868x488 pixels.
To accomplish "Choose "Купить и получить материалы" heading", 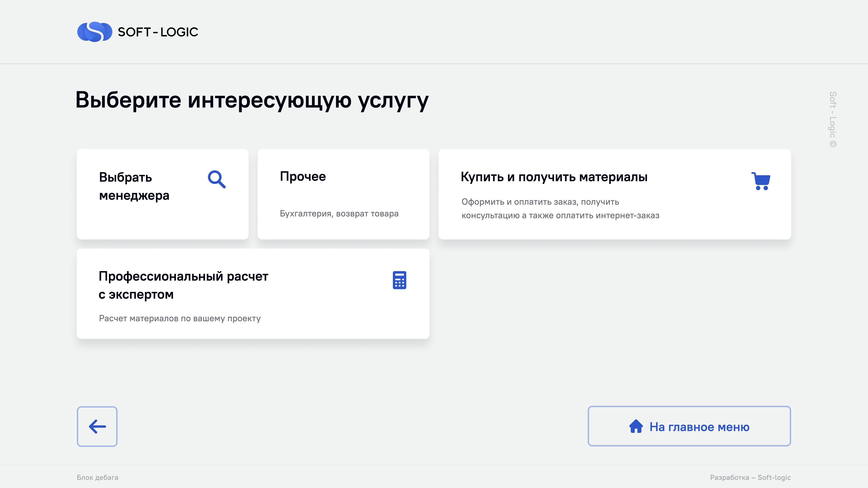I will 554,177.
